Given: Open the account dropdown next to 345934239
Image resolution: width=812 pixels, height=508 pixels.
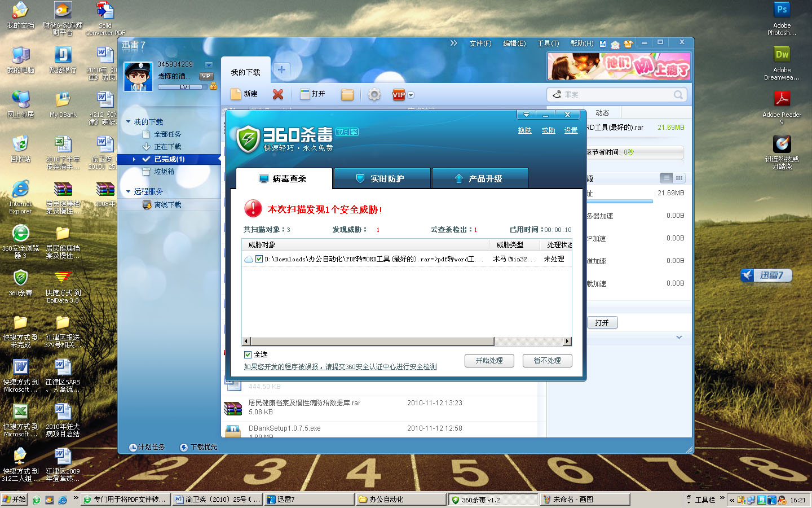Looking at the screenshot, I should tap(209, 65).
